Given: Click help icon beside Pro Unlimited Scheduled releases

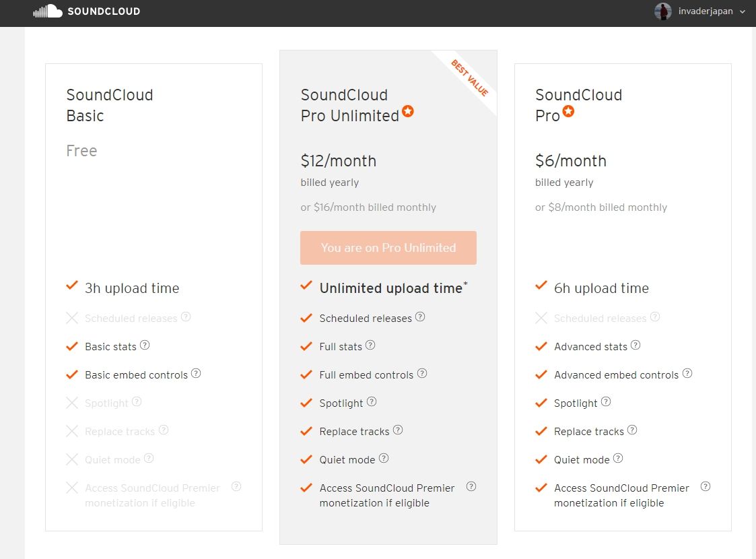Looking at the screenshot, I should (x=420, y=317).
